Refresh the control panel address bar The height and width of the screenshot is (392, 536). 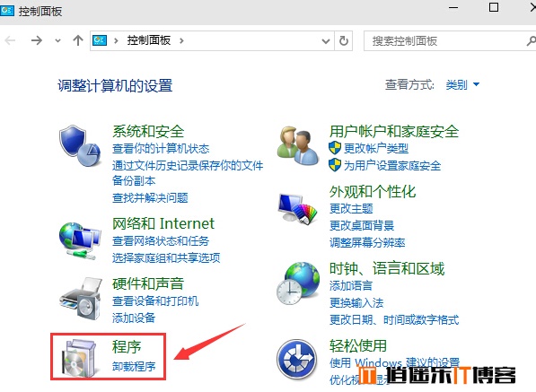[344, 41]
